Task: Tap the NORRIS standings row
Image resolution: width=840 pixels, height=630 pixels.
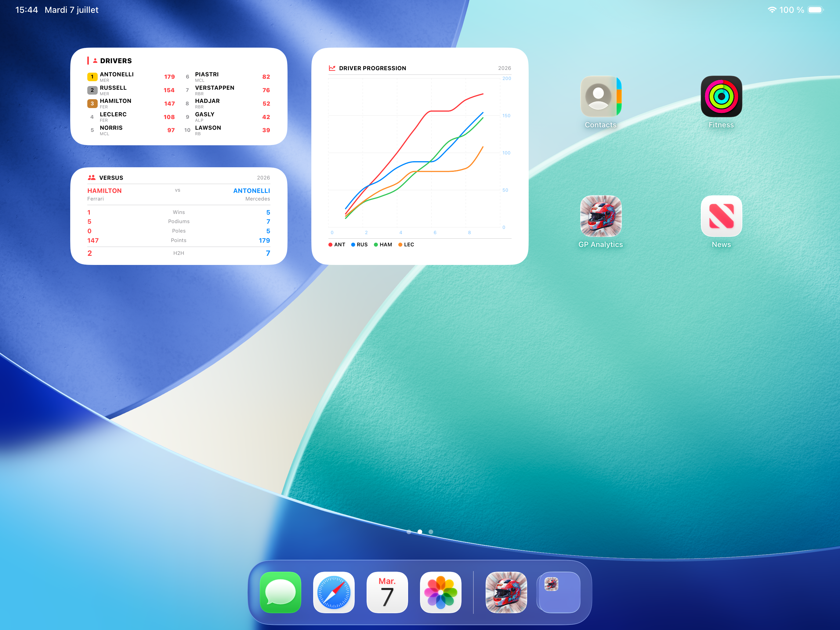Action: tap(131, 130)
